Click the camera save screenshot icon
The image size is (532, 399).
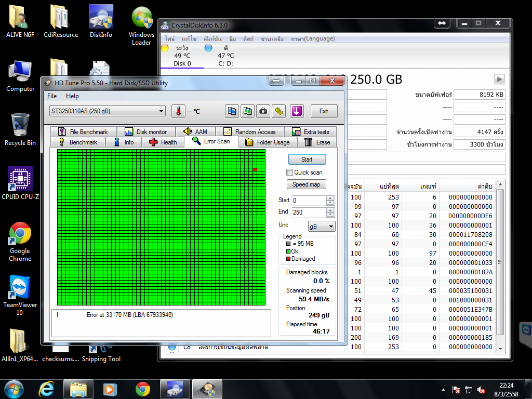(263, 111)
